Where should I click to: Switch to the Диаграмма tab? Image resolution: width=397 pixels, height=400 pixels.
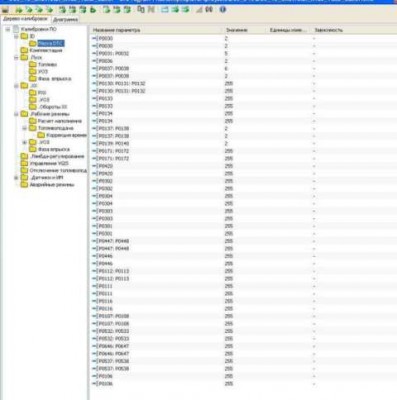(x=65, y=20)
